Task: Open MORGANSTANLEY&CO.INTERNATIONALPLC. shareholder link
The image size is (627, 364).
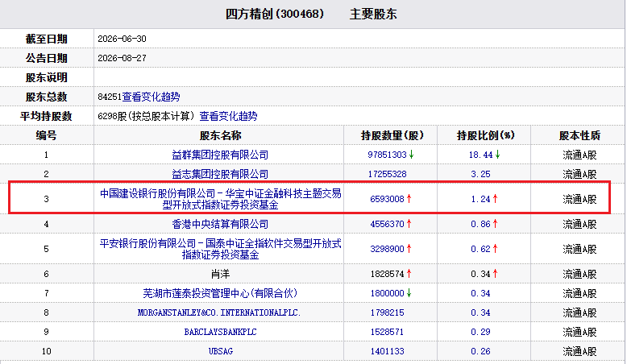Action: [x=219, y=312]
